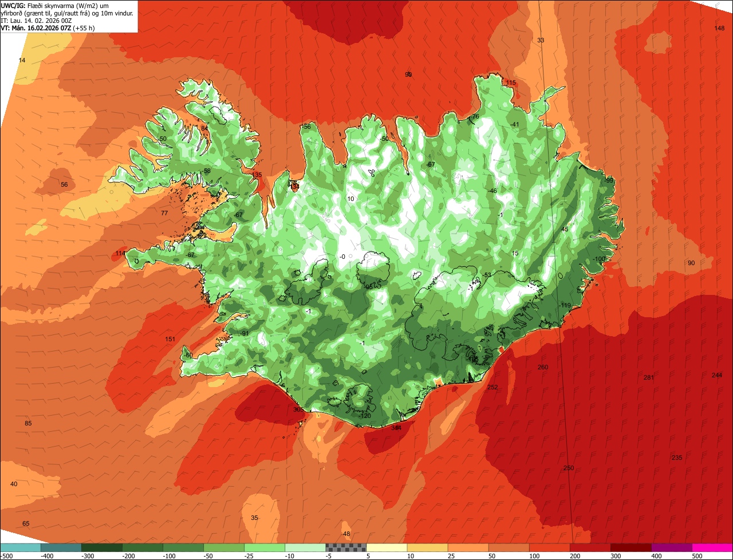Select the 135 value in the Westfjords bay
Screen dimensions: 733x560
click(x=257, y=175)
